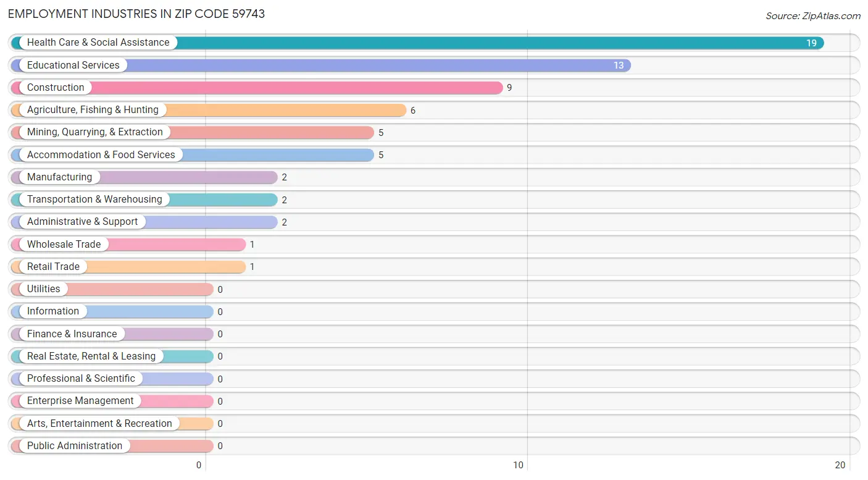
Task: Click the value 1 beside Wholesale Trade
Action: 252,245
